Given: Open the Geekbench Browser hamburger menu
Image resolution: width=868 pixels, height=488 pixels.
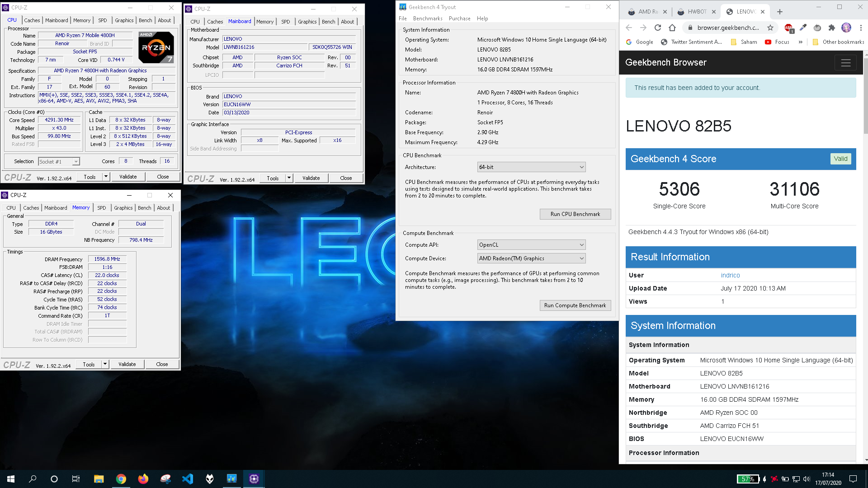Looking at the screenshot, I should [x=846, y=63].
